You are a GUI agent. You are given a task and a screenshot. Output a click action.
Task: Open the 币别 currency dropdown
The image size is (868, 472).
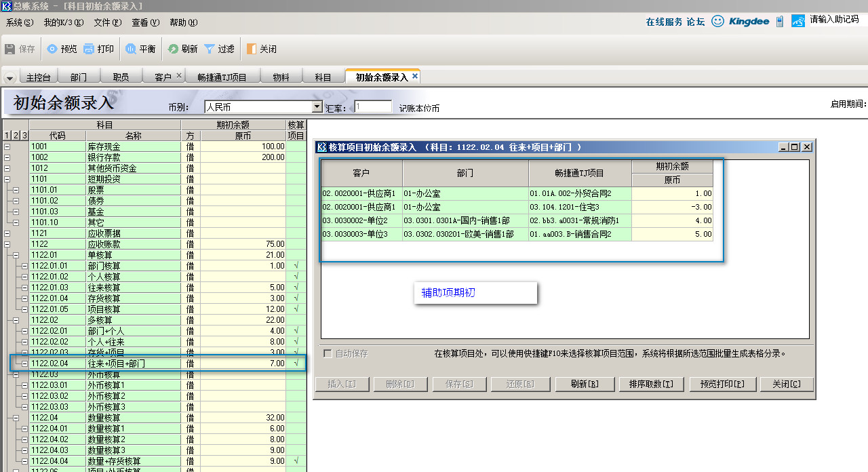coord(317,107)
